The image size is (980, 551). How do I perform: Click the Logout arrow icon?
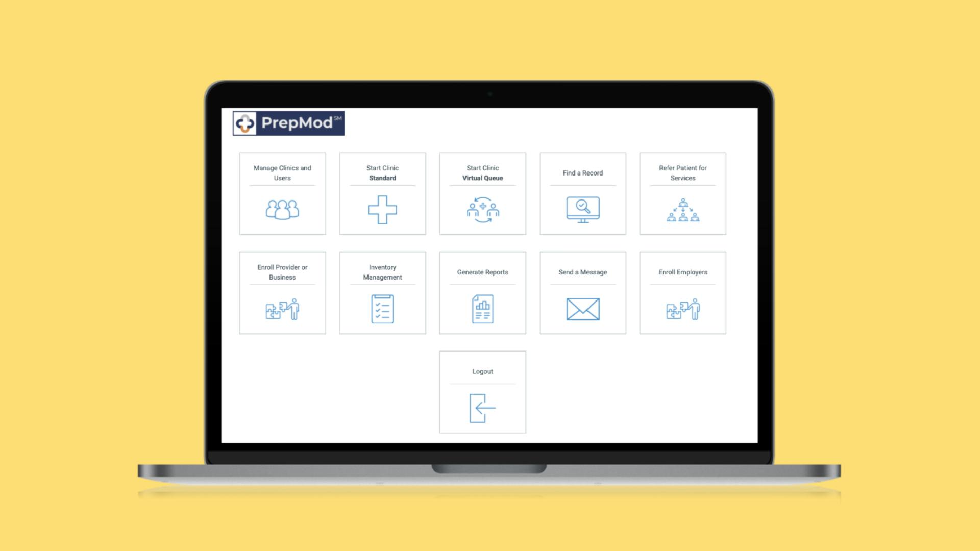click(x=482, y=408)
